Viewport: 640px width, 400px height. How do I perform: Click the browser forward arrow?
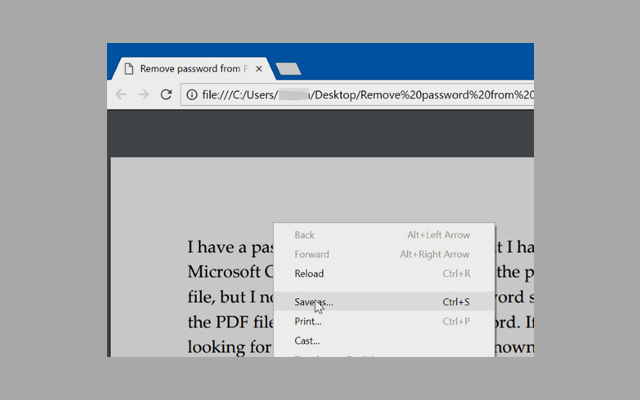[x=144, y=95]
